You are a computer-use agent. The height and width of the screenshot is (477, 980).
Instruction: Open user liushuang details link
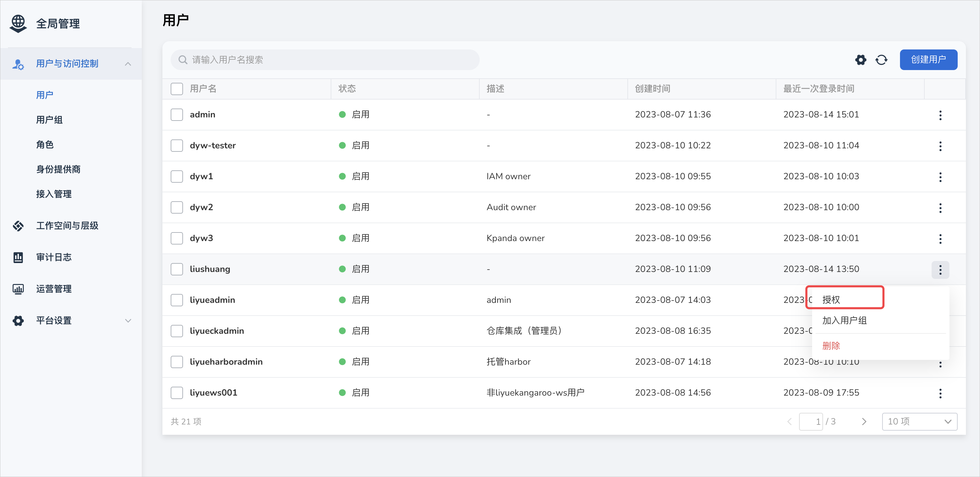tap(209, 269)
